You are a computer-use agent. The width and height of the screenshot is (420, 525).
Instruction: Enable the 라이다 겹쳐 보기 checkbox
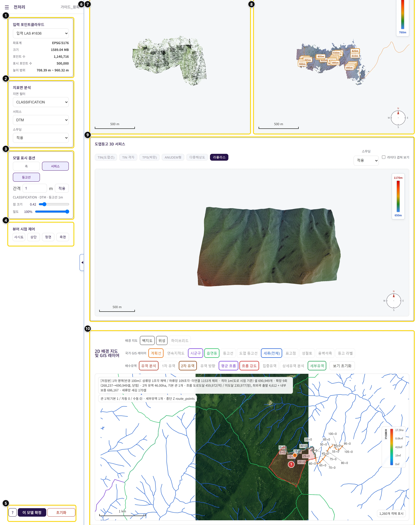tap(384, 157)
